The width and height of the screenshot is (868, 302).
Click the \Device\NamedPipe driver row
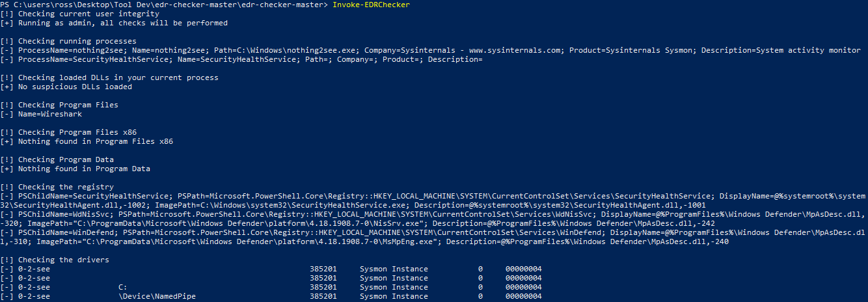tap(271, 296)
